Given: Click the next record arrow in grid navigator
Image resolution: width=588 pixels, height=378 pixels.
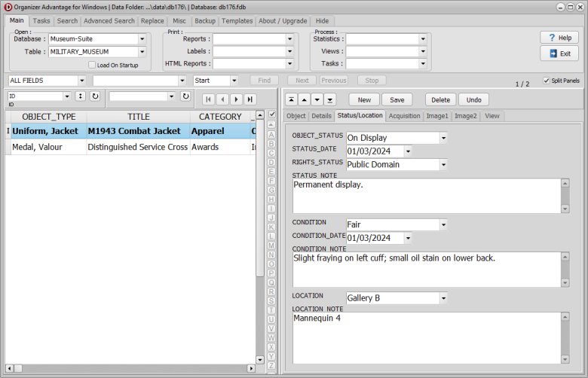Looking at the screenshot, I should point(236,99).
